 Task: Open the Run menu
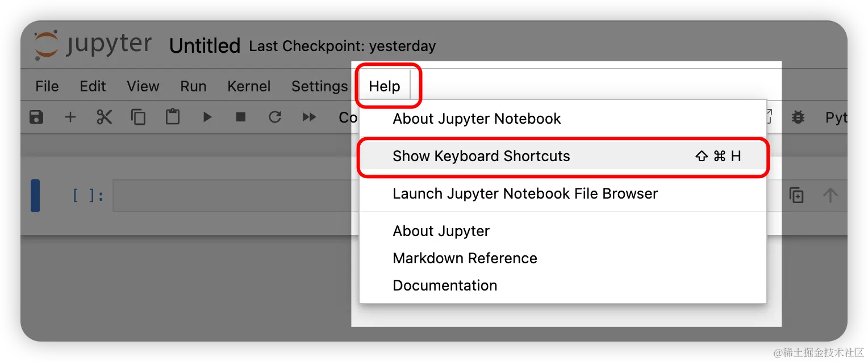point(193,86)
